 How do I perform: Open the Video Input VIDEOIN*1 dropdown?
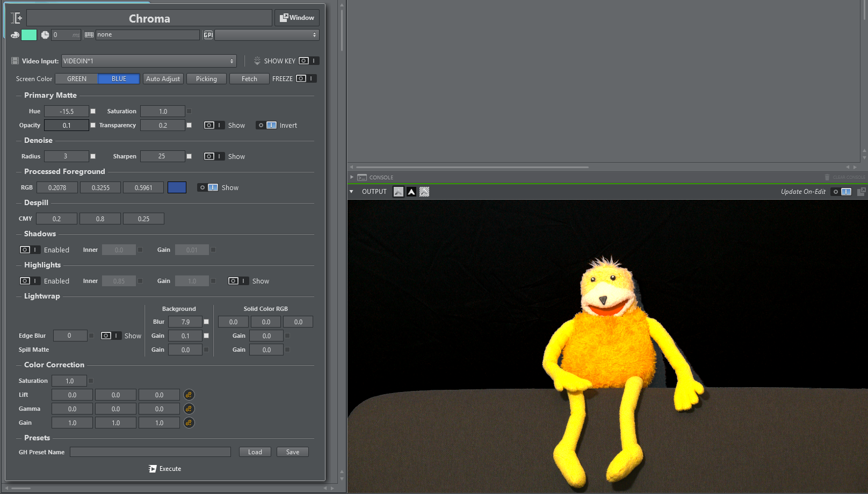149,61
